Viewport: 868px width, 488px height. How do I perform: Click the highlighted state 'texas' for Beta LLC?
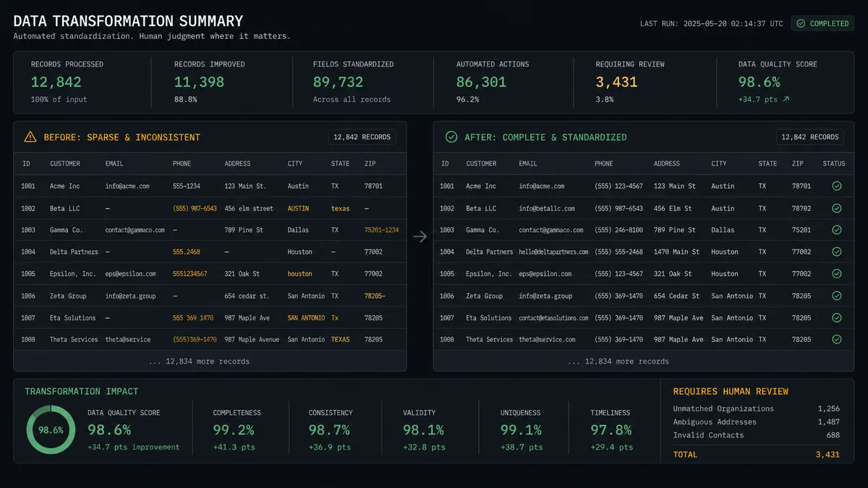[341, 208]
